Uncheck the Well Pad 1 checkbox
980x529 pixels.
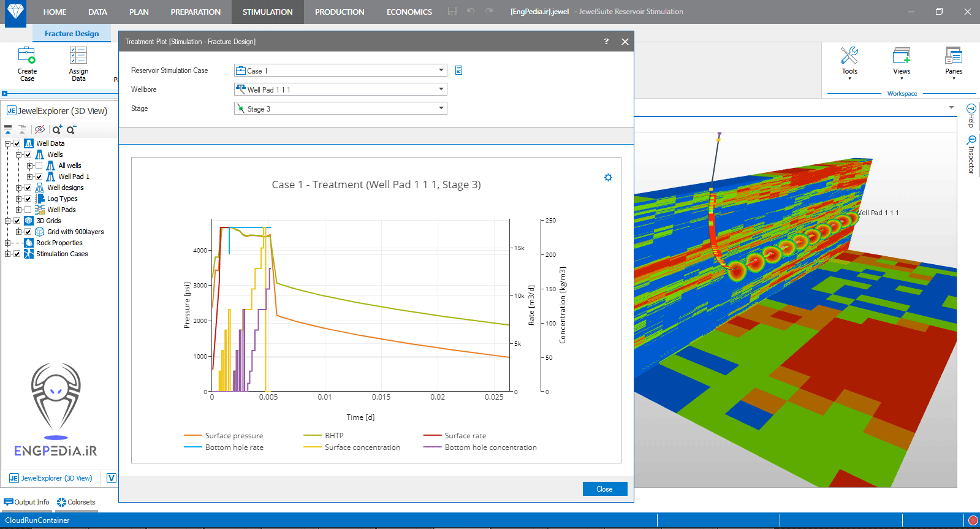39,177
